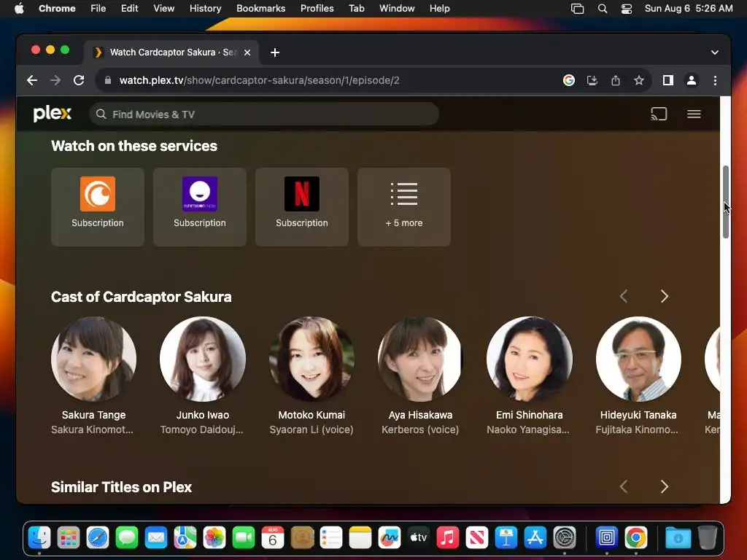
Task: Open Chrome three-dot menu
Action: 715,80
